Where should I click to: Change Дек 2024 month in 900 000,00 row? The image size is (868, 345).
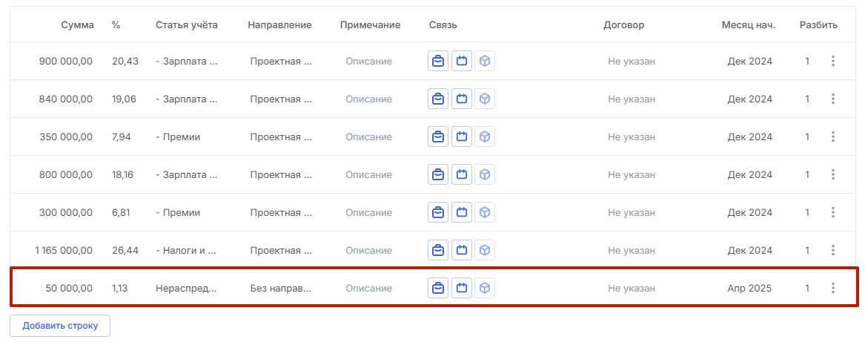(749, 61)
